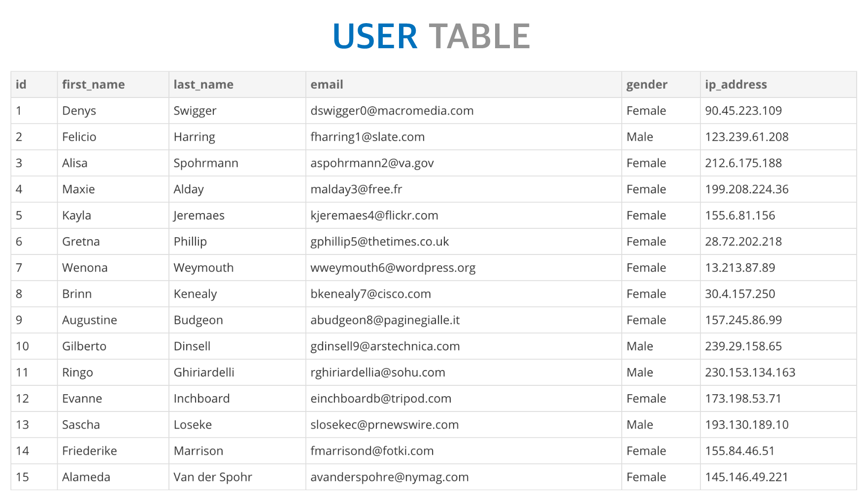This screenshot has width=868, height=502.
Task: Click the first name "Sascha"
Action: (81, 425)
